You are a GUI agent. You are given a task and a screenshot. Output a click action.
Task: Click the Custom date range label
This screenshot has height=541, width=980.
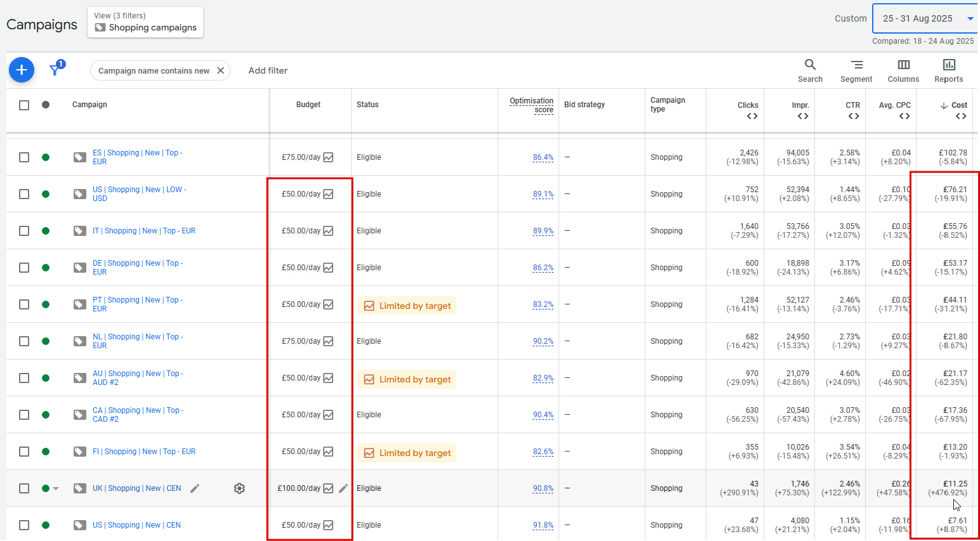(x=851, y=18)
